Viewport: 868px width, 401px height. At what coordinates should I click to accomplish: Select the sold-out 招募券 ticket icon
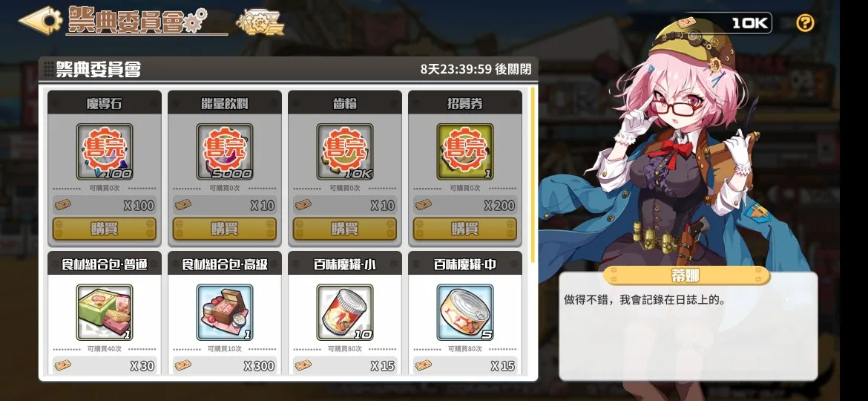465,151
